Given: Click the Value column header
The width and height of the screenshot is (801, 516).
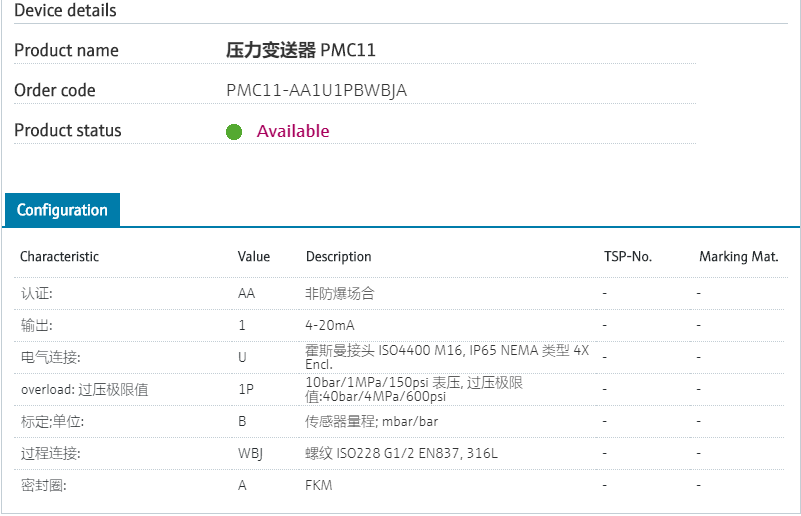Looking at the screenshot, I should (254, 257).
